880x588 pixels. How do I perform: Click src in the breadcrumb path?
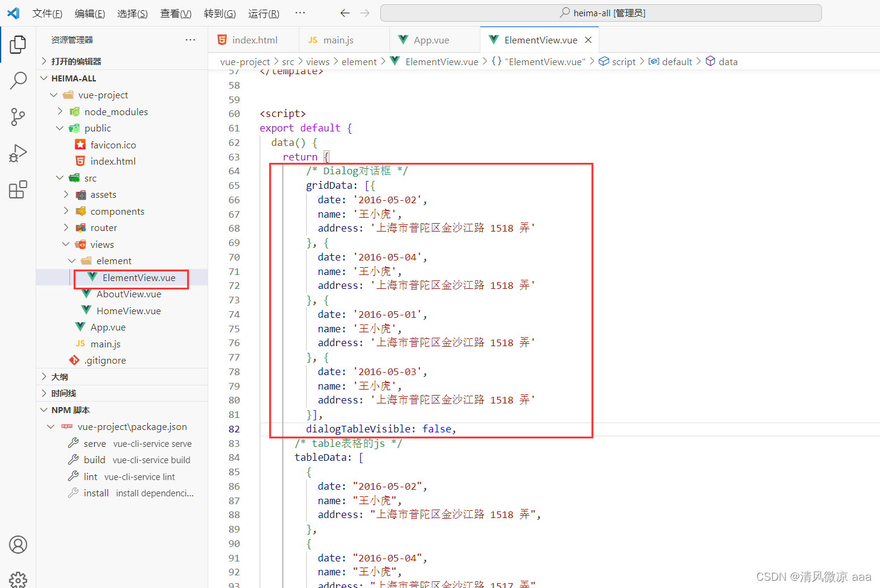pyautogui.click(x=288, y=62)
